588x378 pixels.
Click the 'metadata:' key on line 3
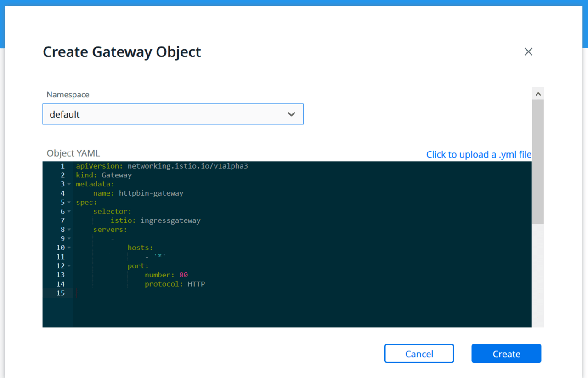click(95, 184)
